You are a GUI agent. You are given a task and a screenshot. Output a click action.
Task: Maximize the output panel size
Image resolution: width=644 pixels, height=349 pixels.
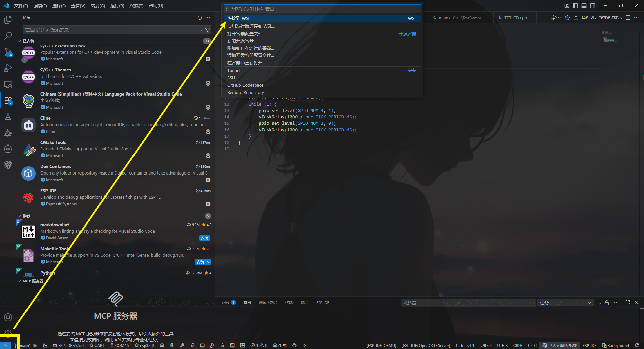click(628, 303)
